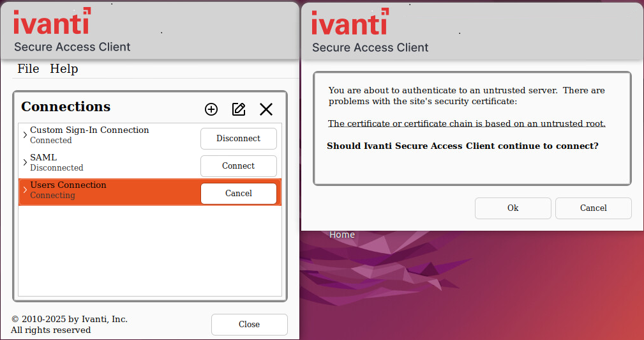Open the Home desktop icon label
644x340 pixels.
coord(341,235)
